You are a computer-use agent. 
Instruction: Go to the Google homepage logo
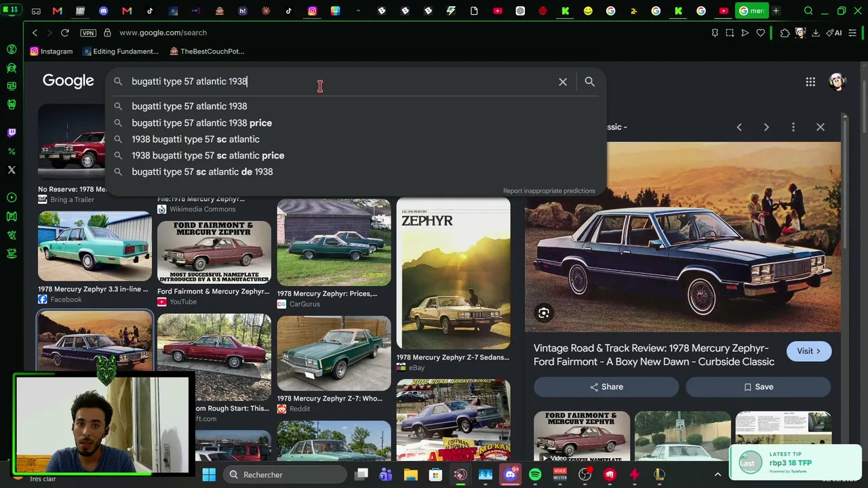68,81
